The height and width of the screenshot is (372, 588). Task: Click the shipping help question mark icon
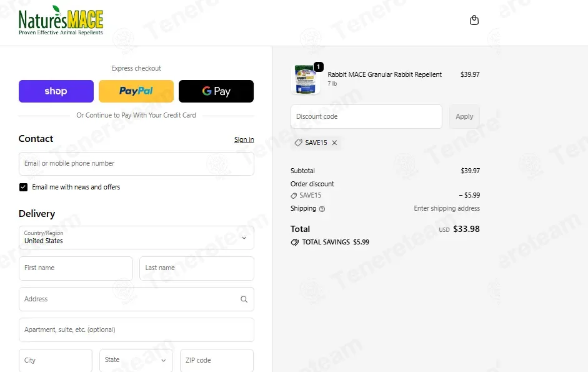coord(322,209)
